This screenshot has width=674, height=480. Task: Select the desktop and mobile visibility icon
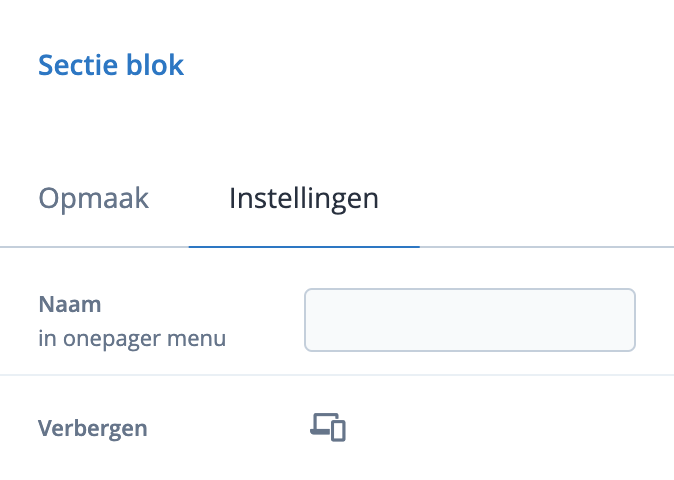[x=327, y=428]
